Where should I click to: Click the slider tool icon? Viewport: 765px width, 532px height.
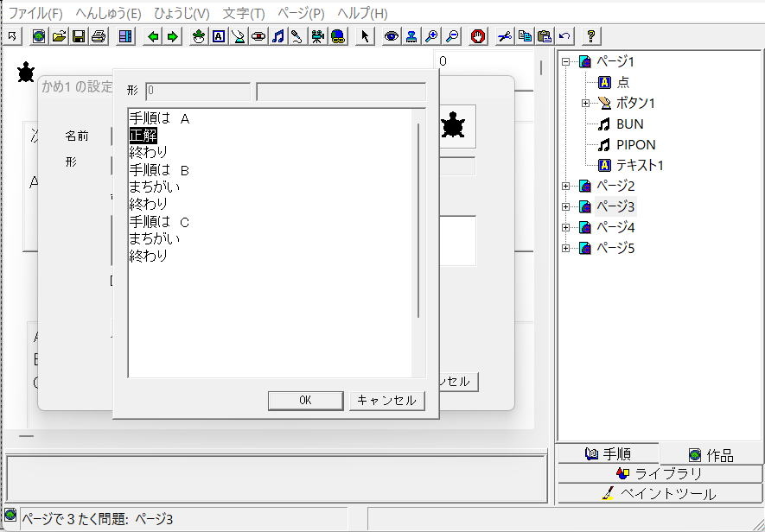258,36
